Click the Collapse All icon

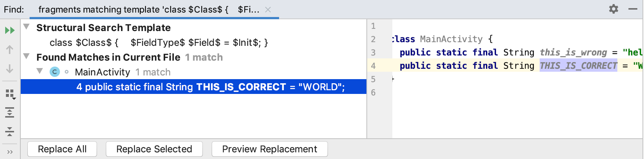(x=10, y=131)
